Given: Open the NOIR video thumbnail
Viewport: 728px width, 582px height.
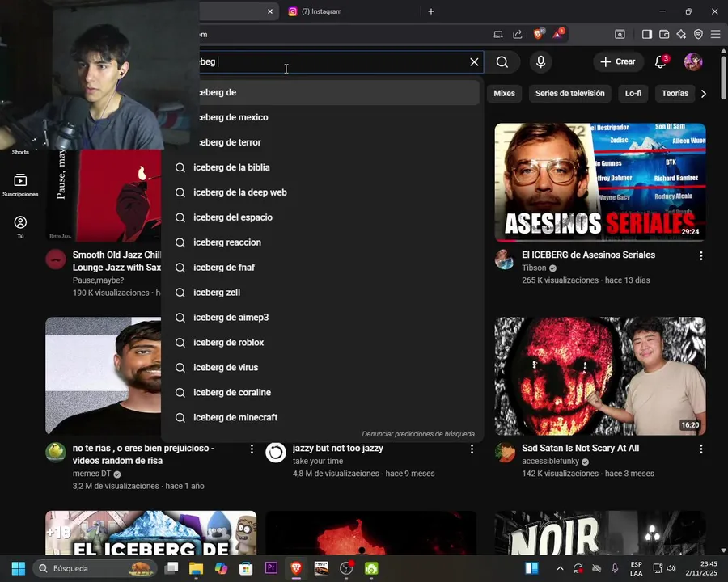Looking at the screenshot, I should click(x=600, y=533).
